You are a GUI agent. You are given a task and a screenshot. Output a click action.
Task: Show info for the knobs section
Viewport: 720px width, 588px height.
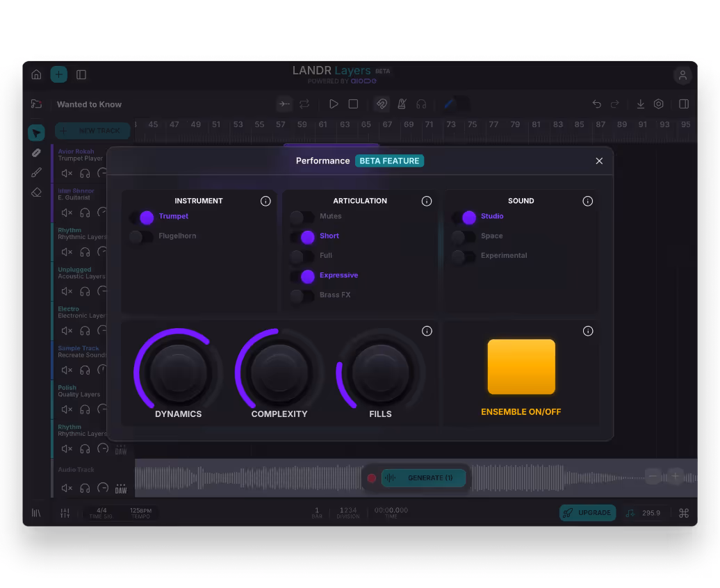[x=427, y=331]
